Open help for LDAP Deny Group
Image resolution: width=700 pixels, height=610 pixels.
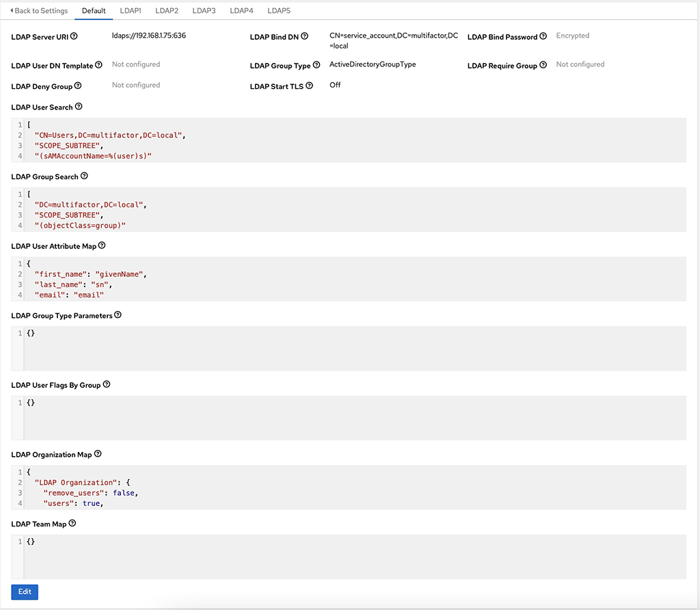click(x=78, y=86)
